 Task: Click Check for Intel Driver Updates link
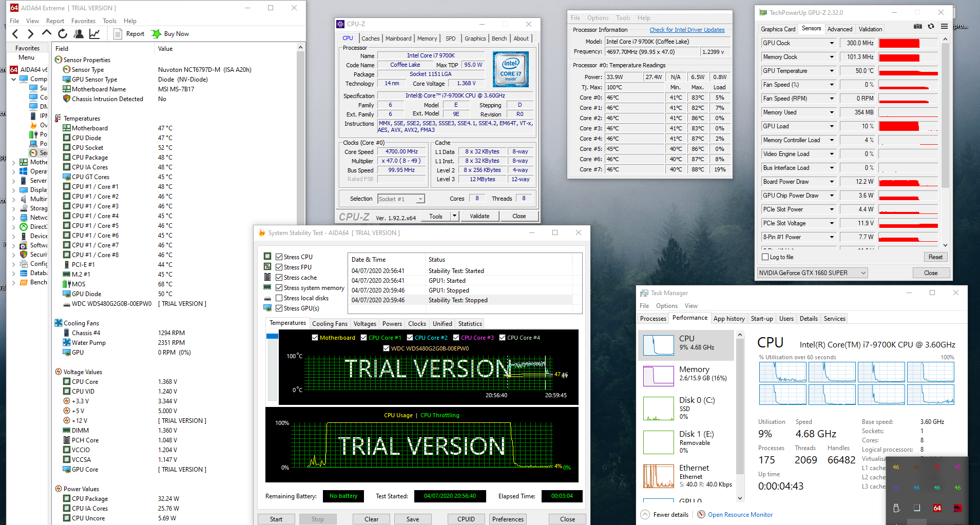[x=687, y=30]
